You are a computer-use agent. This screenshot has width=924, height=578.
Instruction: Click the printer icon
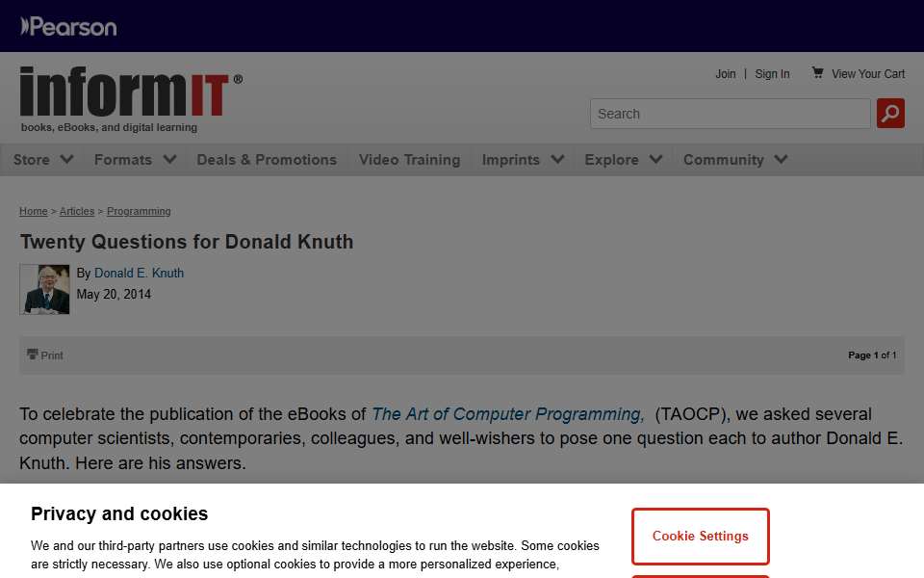(33, 354)
